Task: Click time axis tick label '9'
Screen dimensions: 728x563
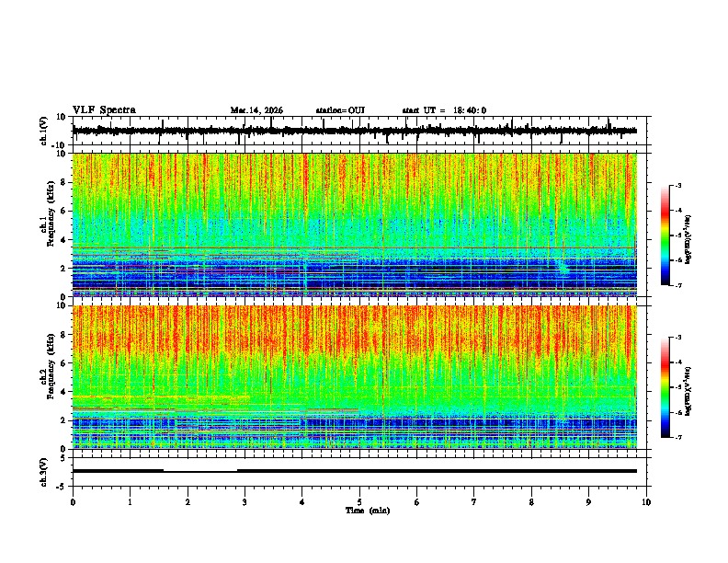Action: point(588,502)
